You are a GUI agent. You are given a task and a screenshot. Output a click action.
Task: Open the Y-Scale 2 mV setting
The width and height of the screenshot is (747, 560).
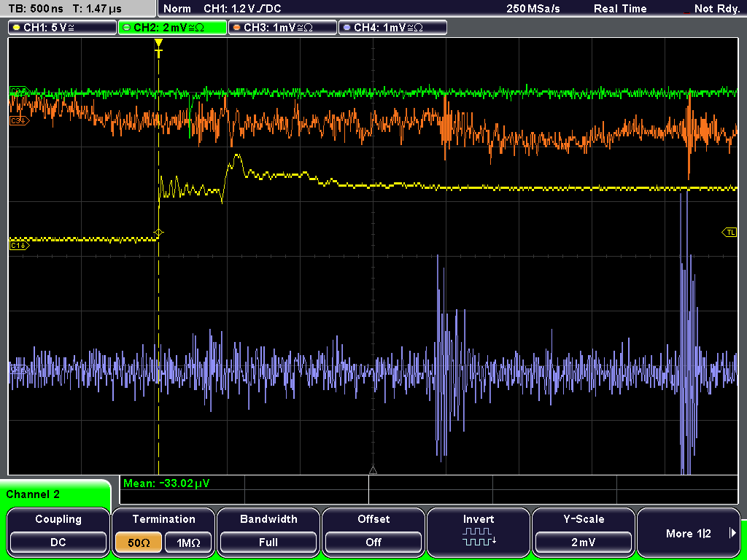click(x=583, y=532)
